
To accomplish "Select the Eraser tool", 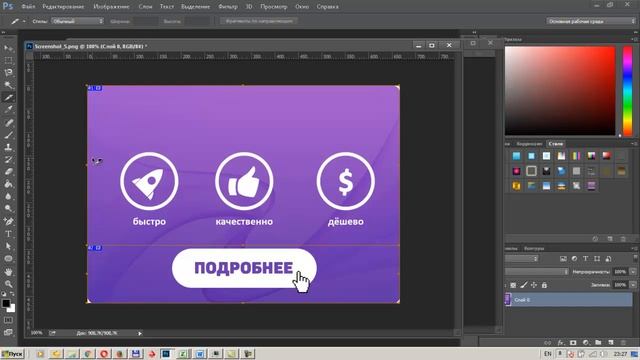I will click(x=8, y=171).
